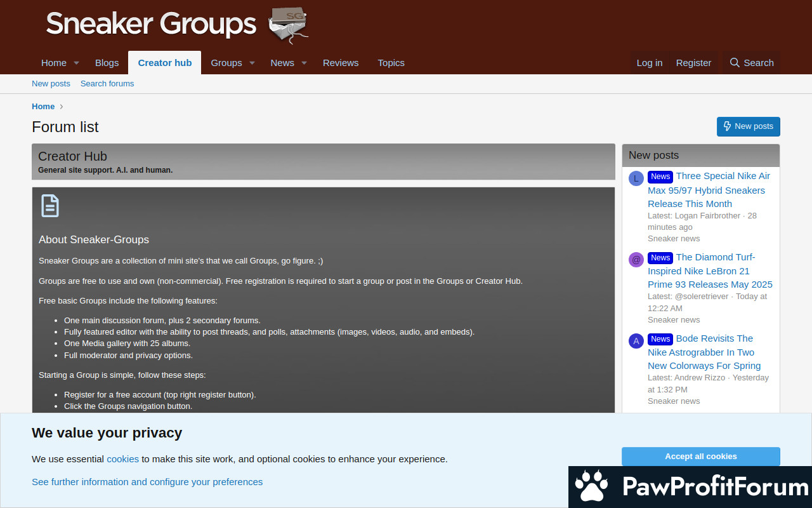This screenshot has width=812, height=508.
Task: Click the Register link in header
Action: click(x=693, y=63)
